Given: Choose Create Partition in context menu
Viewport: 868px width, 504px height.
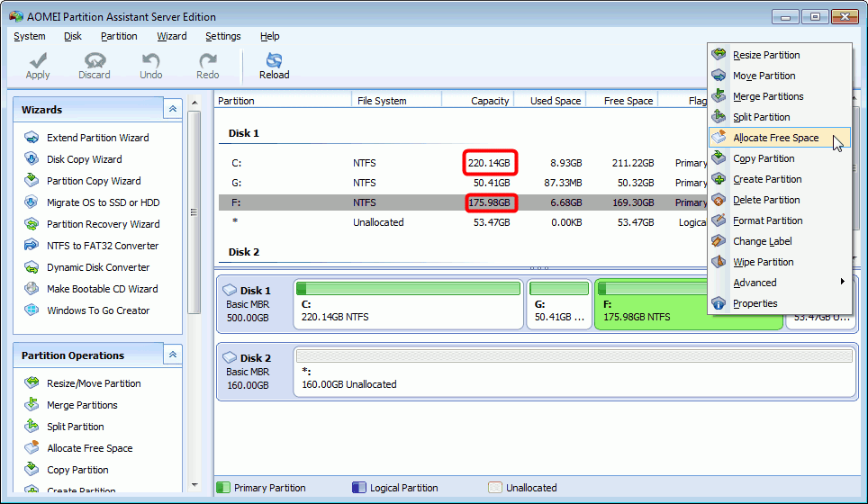Looking at the screenshot, I should coord(780,179).
